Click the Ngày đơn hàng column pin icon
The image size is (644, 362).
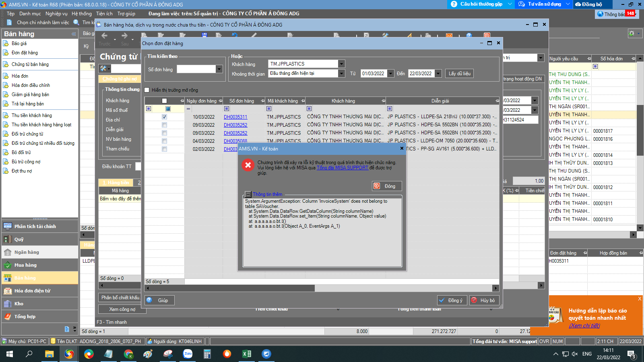point(221,101)
